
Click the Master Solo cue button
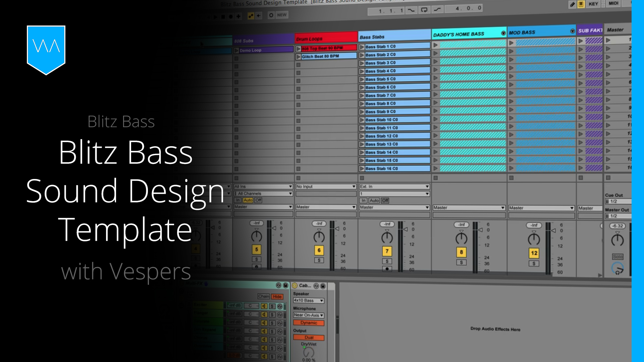618,257
